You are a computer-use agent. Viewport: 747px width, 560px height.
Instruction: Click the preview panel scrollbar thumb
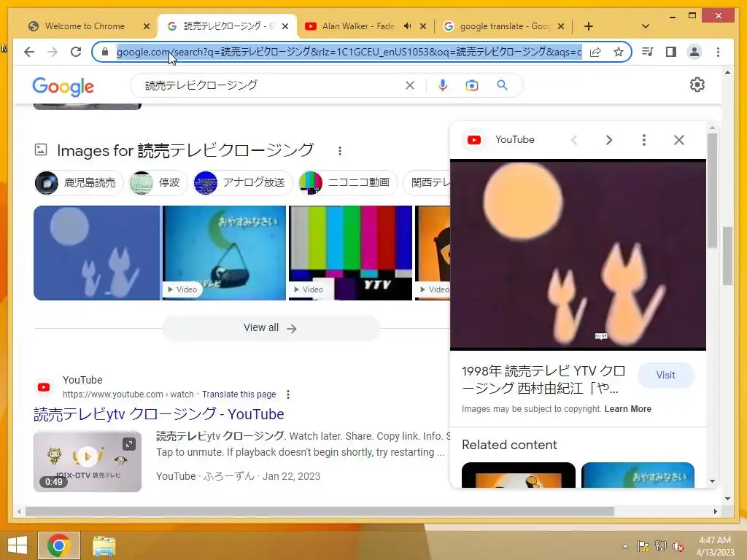point(712,190)
